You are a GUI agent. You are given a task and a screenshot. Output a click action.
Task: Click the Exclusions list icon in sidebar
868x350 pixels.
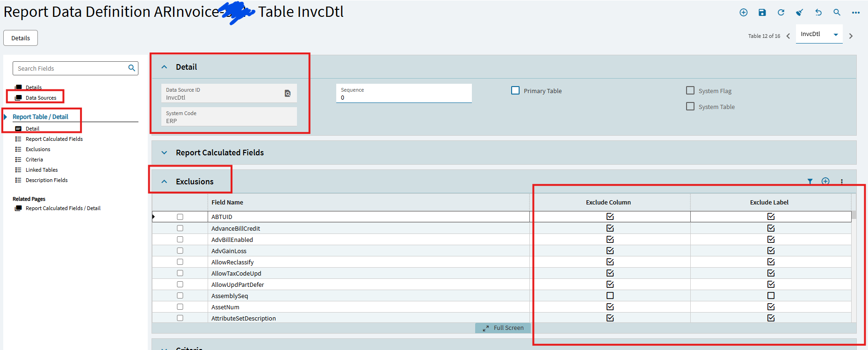coord(18,149)
